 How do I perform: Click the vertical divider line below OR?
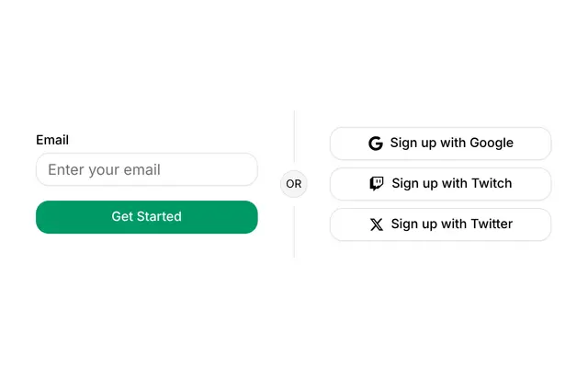(294, 232)
